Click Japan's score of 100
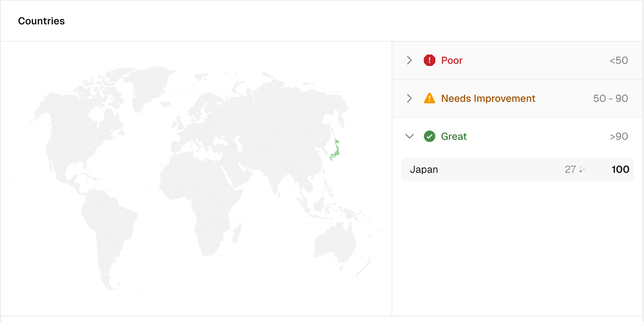 coord(620,169)
